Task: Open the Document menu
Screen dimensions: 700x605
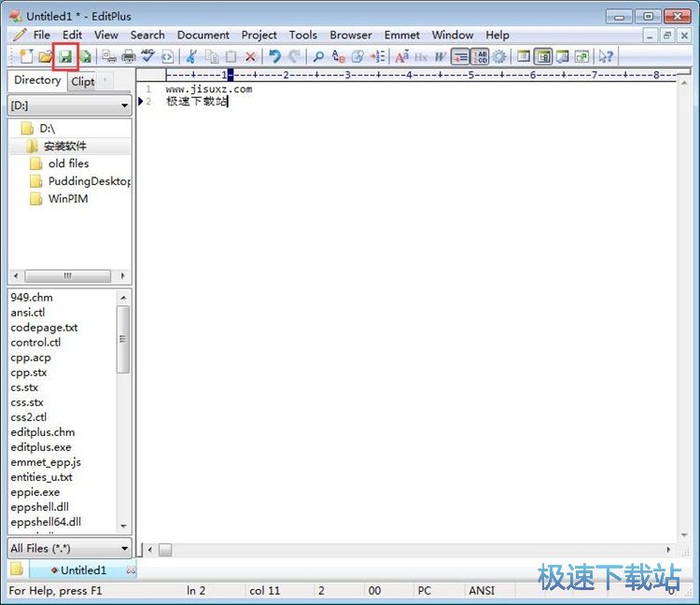Action: [x=203, y=35]
